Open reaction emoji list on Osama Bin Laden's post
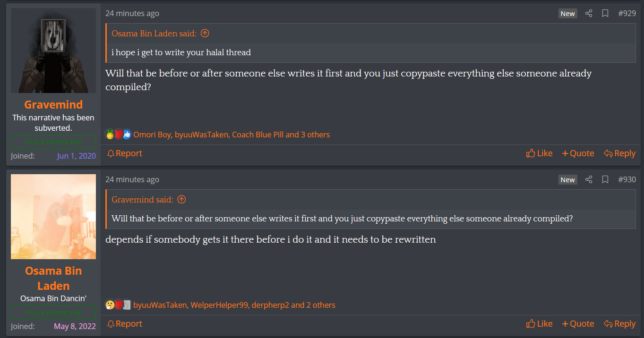 tap(118, 305)
